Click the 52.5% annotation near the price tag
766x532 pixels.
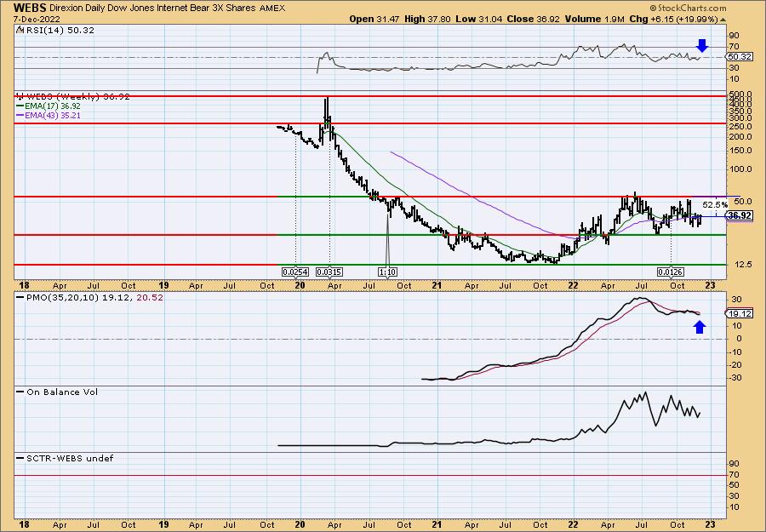pos(715,204)
